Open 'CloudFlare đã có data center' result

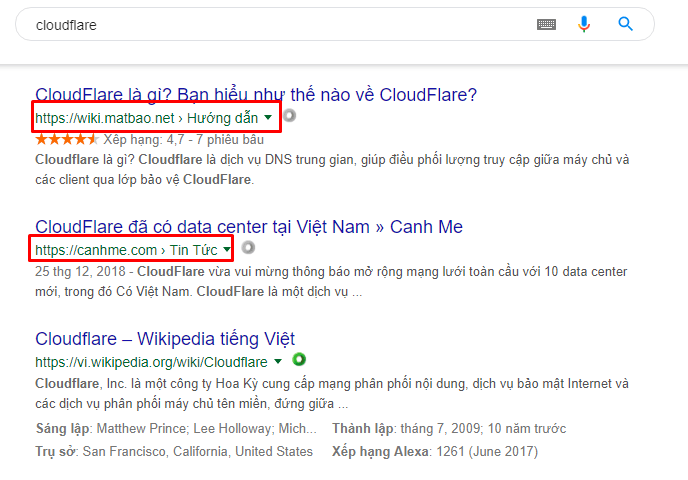249,227
